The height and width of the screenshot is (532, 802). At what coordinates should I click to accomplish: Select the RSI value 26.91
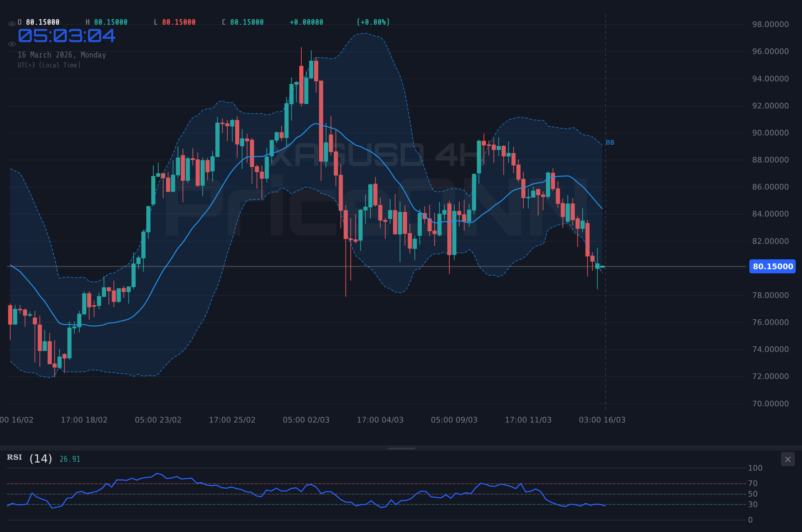69,458
